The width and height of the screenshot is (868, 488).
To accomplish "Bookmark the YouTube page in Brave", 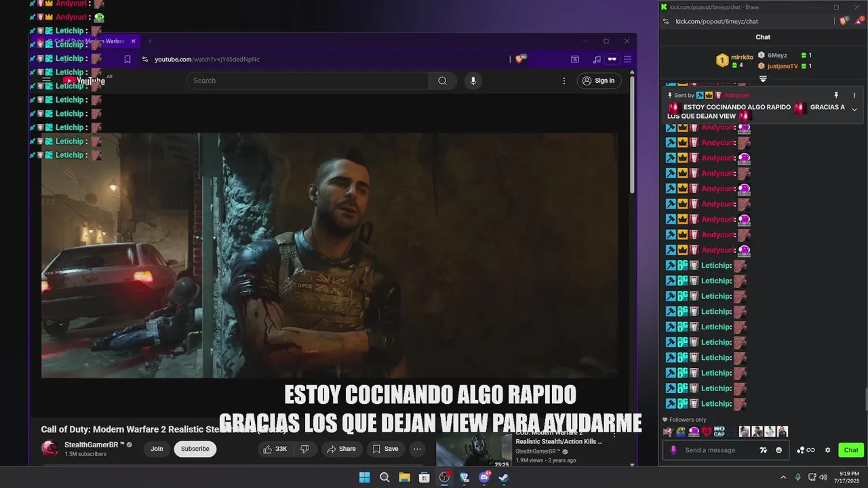I will (x=127, y=59).
